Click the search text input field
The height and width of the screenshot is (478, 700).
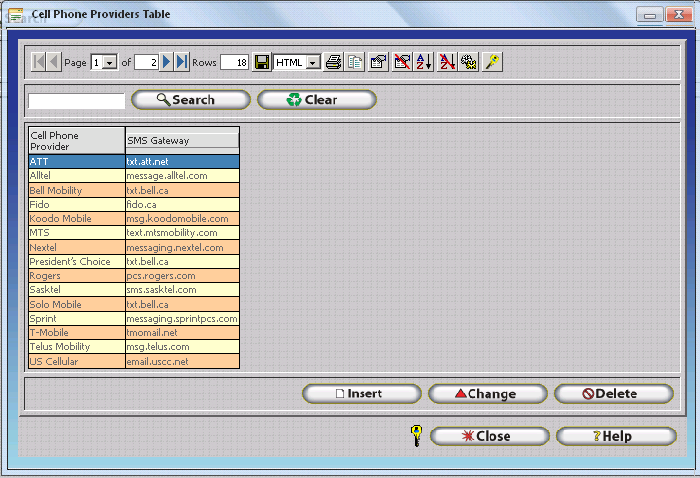click(x=76, y=100)
